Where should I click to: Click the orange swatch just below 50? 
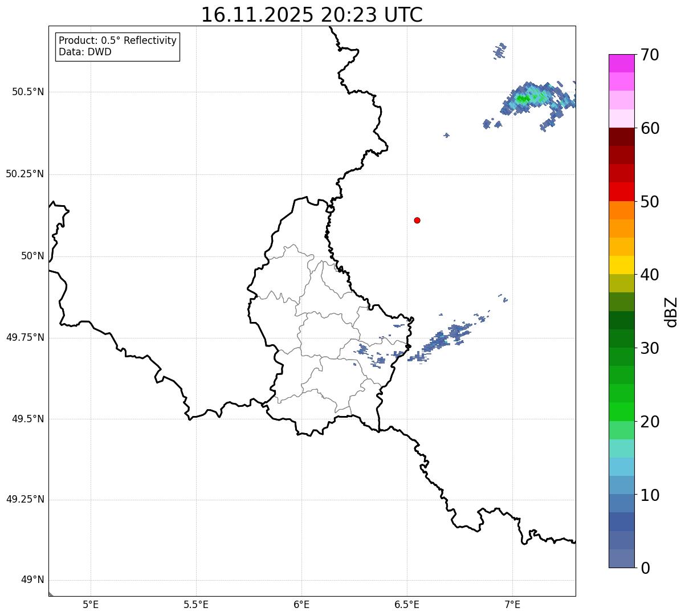coord(622,210)
